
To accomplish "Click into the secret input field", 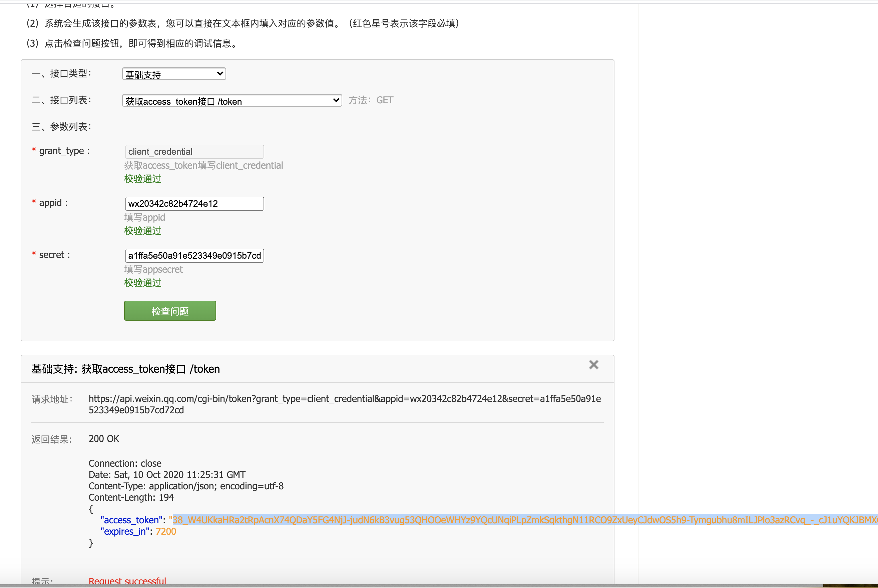I will [194, 256].
